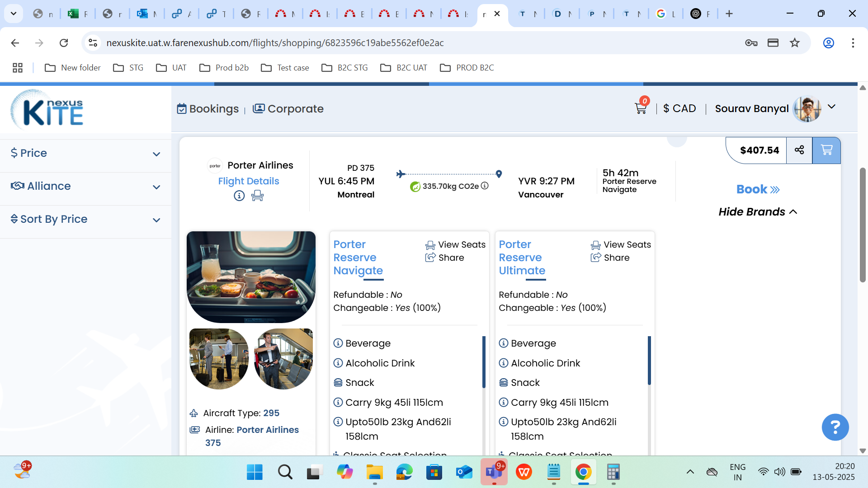Click the Reserve Navigate feature list scrollbar
This screenshot has height=488, width=868.
pos(484,362)
